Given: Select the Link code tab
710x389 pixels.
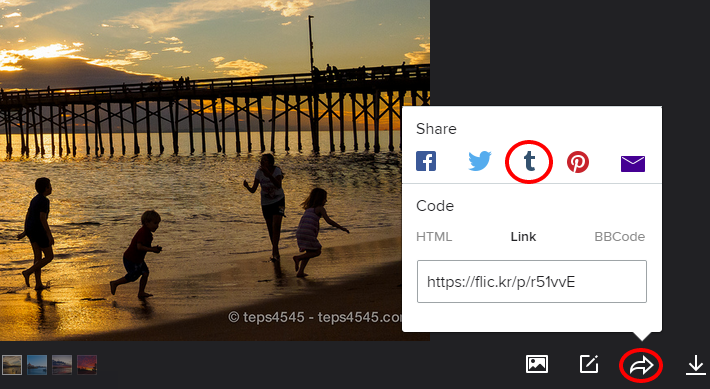Looking at the screenshot, I should tap(523, 237).
